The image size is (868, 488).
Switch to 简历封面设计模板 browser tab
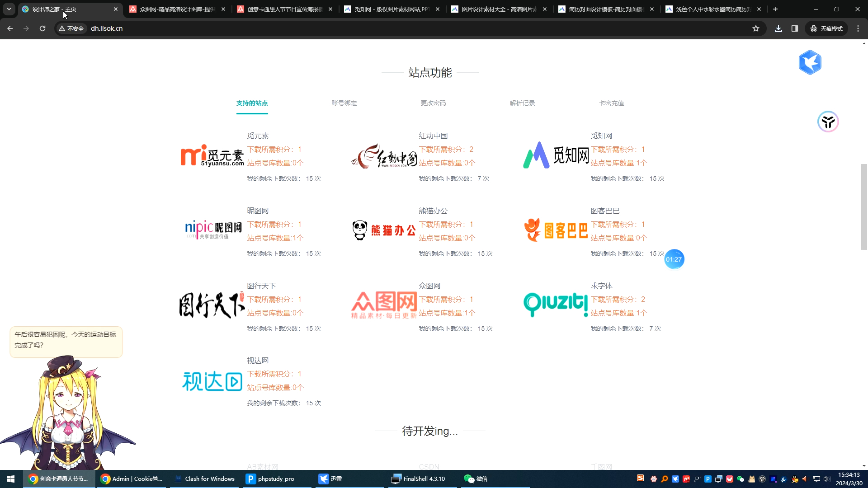pyautogui.click(x=606, y=9)
